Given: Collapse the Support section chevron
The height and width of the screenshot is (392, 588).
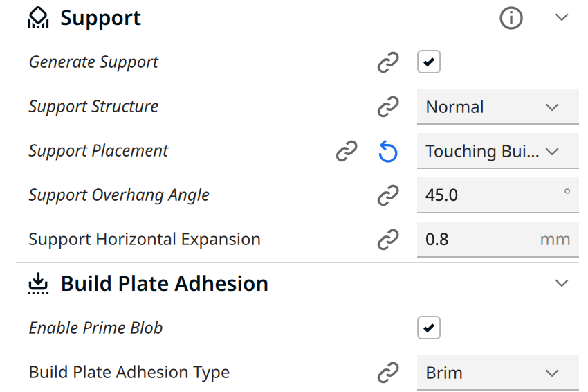Looking at the screenshot, I should tap(562, 18).
